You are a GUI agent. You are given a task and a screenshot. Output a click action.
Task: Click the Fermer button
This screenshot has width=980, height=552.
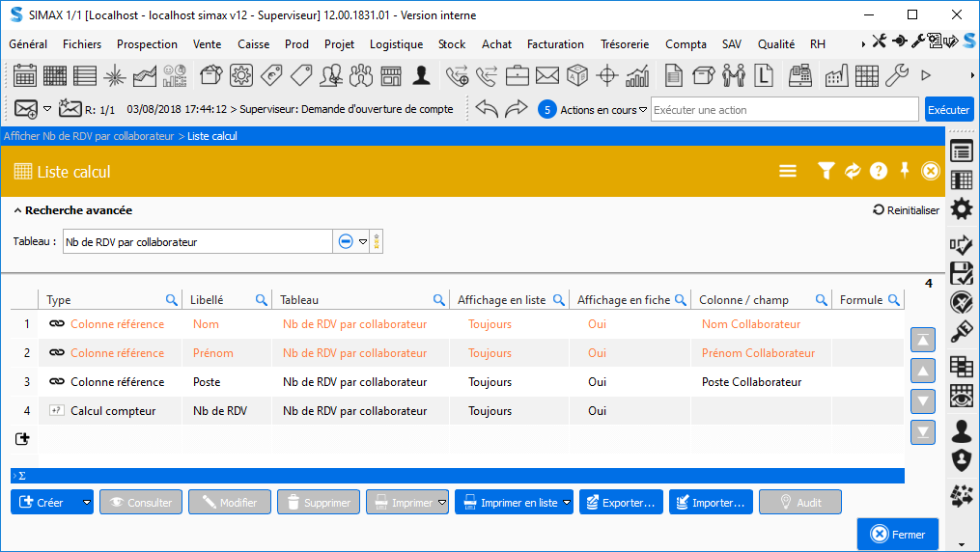coord(897,535)
